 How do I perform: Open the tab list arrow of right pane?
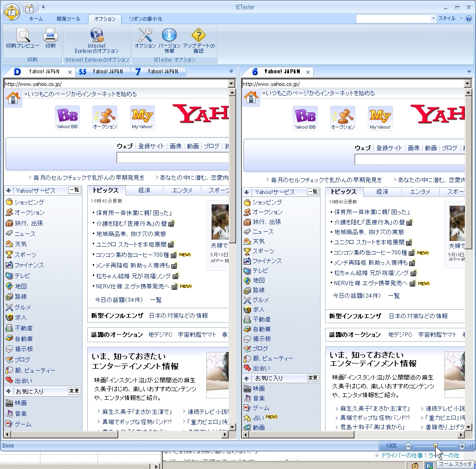pos(469,72)
